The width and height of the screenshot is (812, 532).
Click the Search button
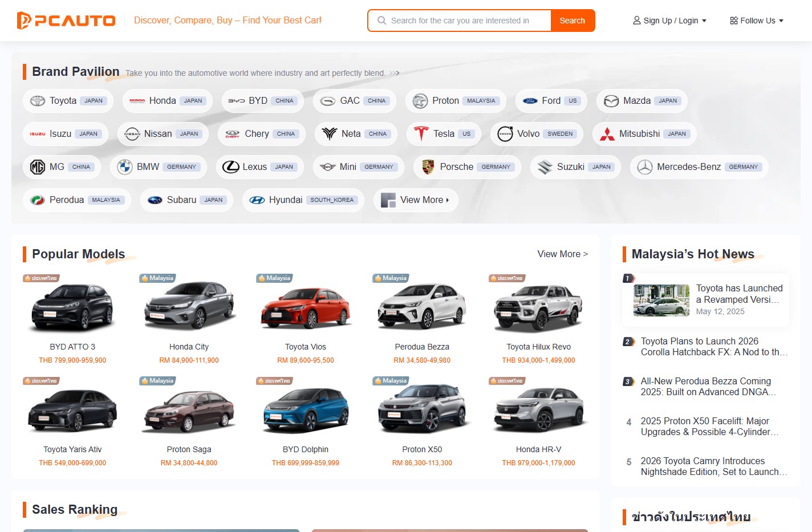click(573, 21)
